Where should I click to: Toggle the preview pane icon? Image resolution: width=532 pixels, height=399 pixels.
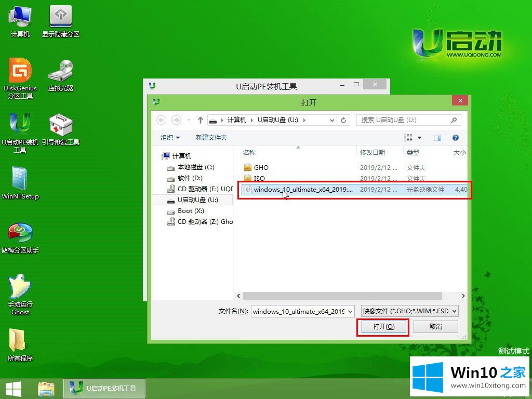click(437, 137)
